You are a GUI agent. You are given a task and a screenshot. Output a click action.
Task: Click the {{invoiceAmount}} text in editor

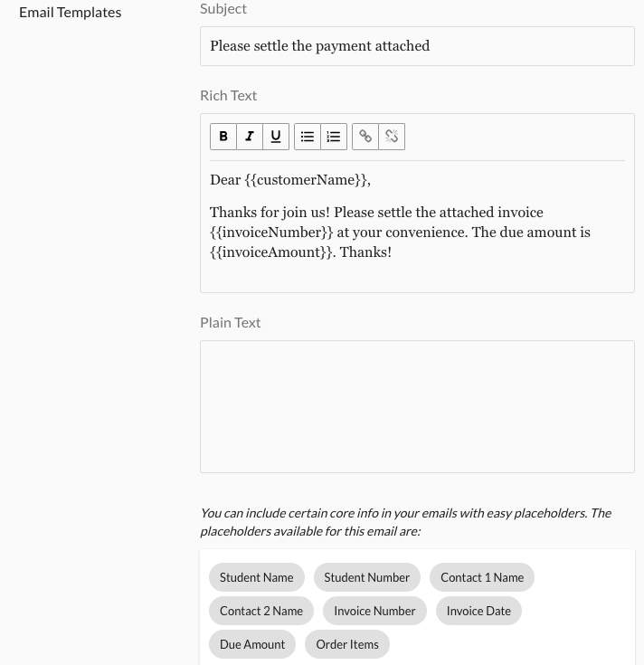point(271,252)
